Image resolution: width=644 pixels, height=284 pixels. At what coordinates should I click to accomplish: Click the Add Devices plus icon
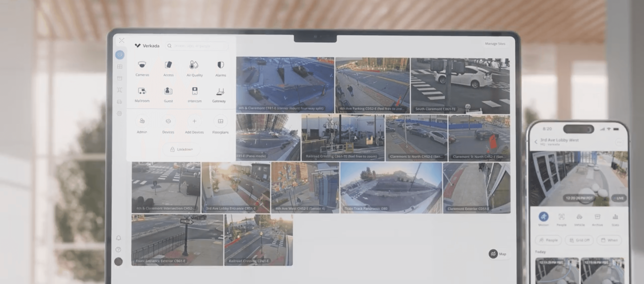pyautogui.click(x=194, y=121)
